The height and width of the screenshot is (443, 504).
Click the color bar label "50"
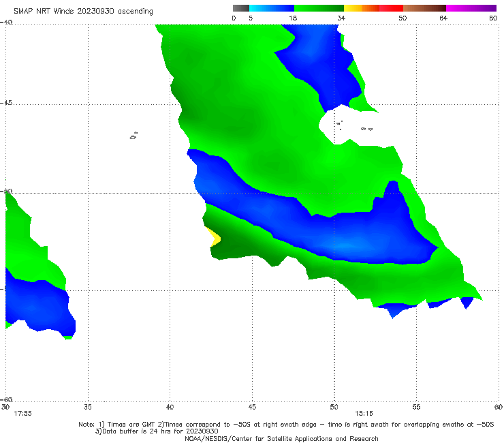point(403,18)
